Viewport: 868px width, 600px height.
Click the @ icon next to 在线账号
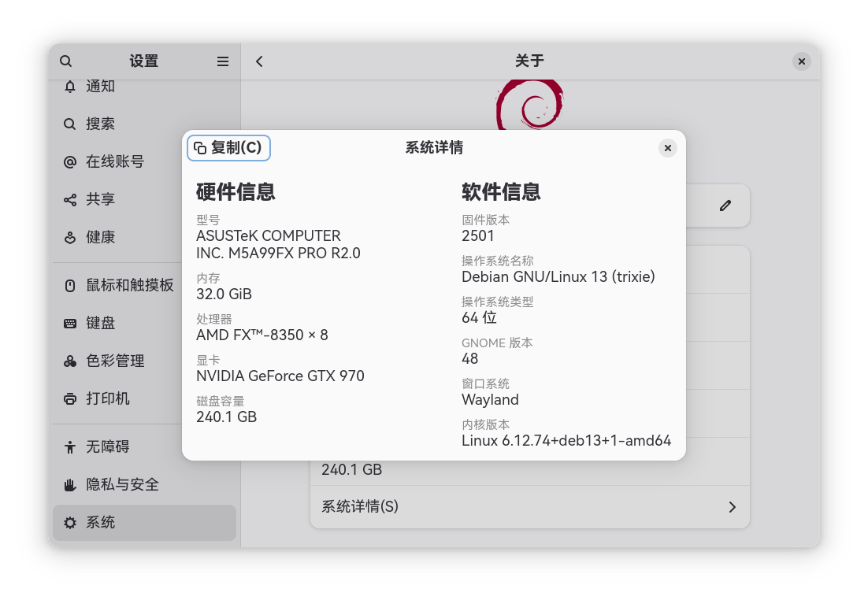click(70, 161)
